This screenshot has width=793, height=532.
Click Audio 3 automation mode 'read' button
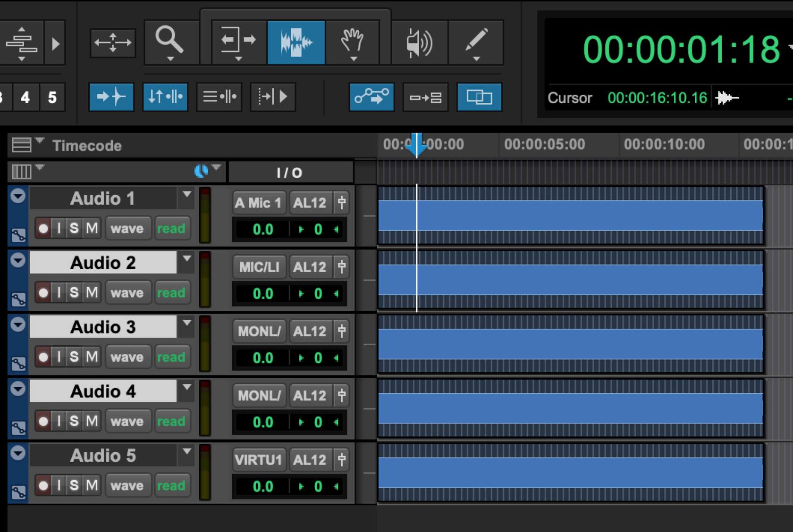click(x=171, y=357)
